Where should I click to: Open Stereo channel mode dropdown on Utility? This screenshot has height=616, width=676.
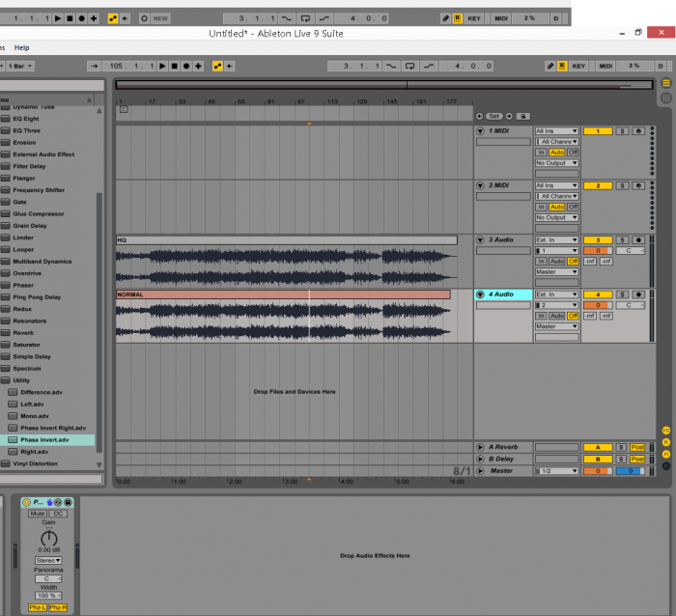click(48, 560)
